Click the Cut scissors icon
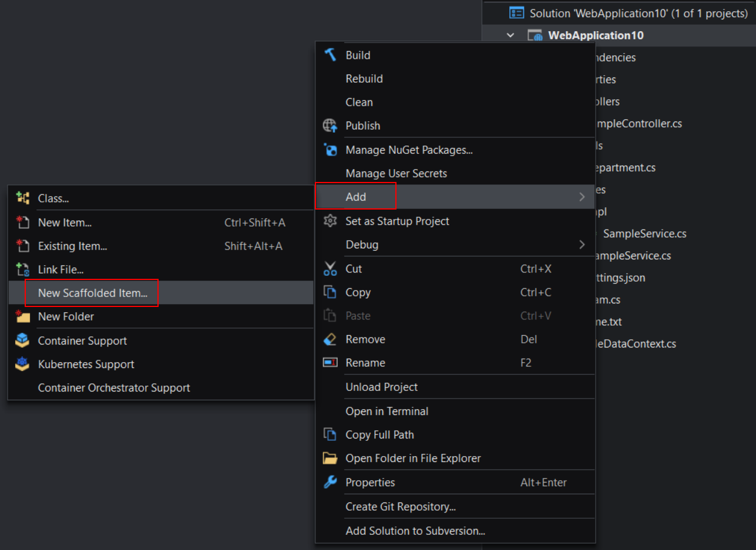The image size is (756, 550). 330,269
